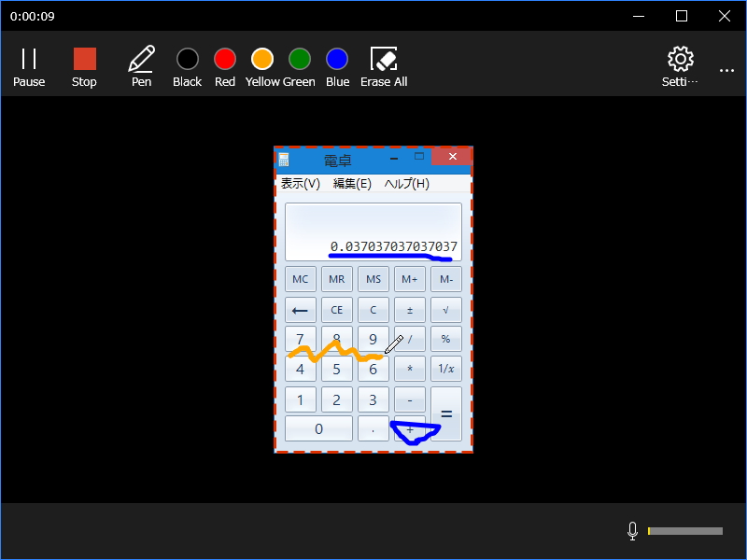Stop the screen recording
Screen dimensions: 747x560
[x=84, y=65]
